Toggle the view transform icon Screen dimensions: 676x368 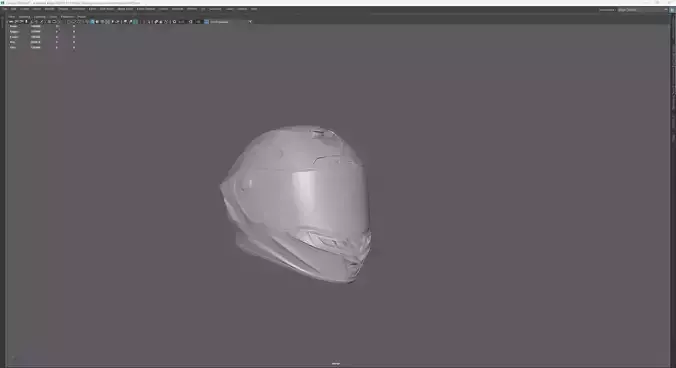206,22
